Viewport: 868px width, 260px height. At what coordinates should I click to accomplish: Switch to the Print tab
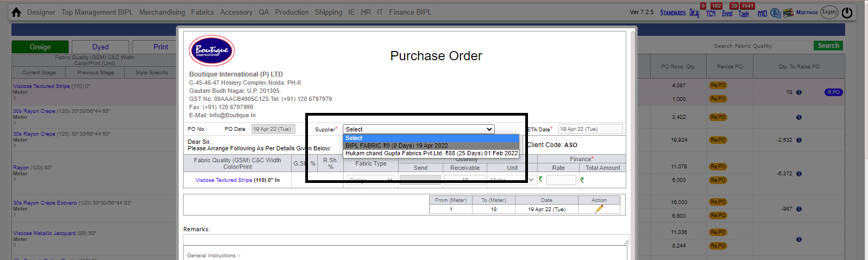(x=161, y=47)
